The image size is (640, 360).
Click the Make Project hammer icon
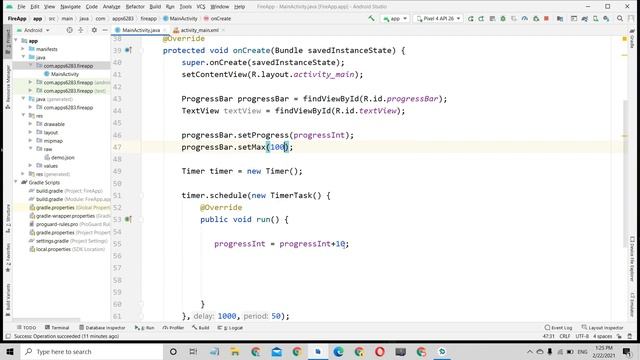[371, 18]
